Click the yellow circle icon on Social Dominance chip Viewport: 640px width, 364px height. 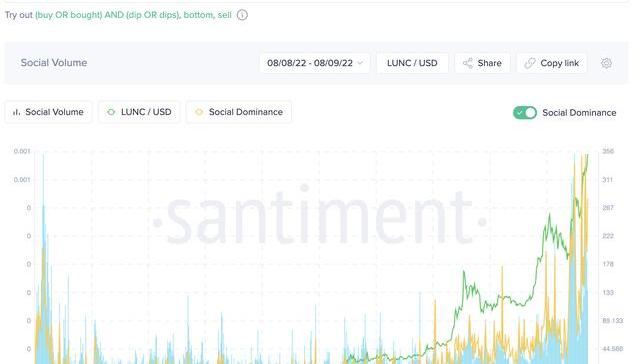199,112
